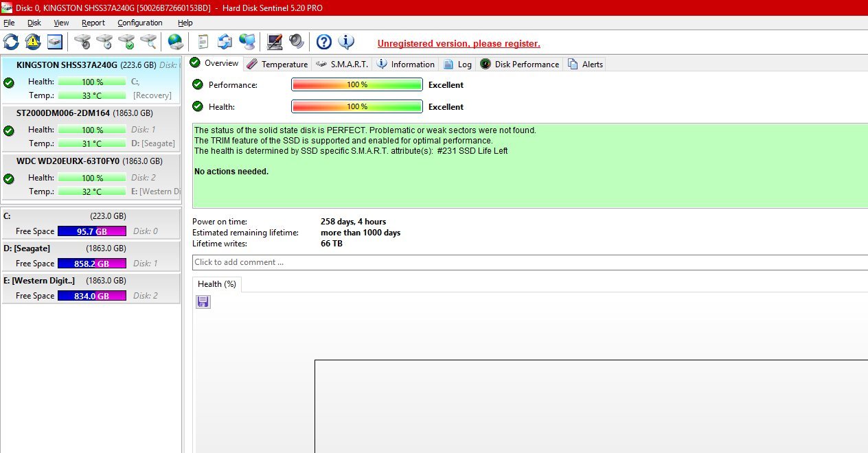
Task: Open the View menu
Action: [61, 23]
